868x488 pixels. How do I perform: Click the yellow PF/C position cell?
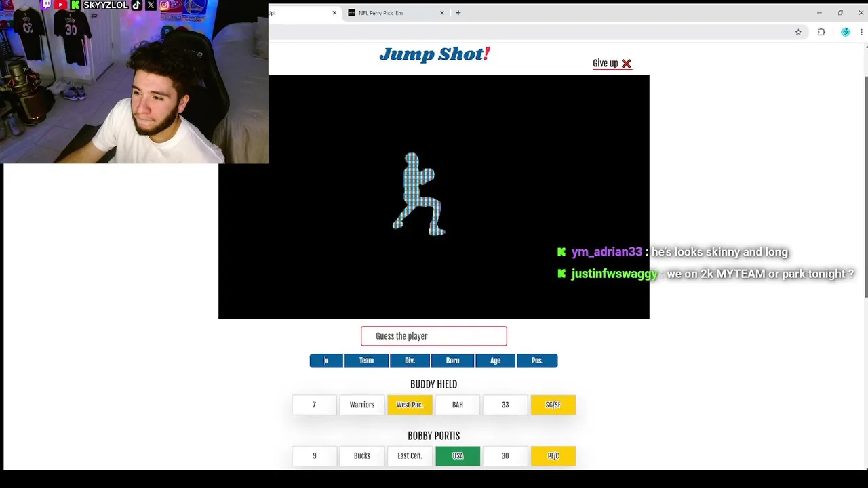553,456
